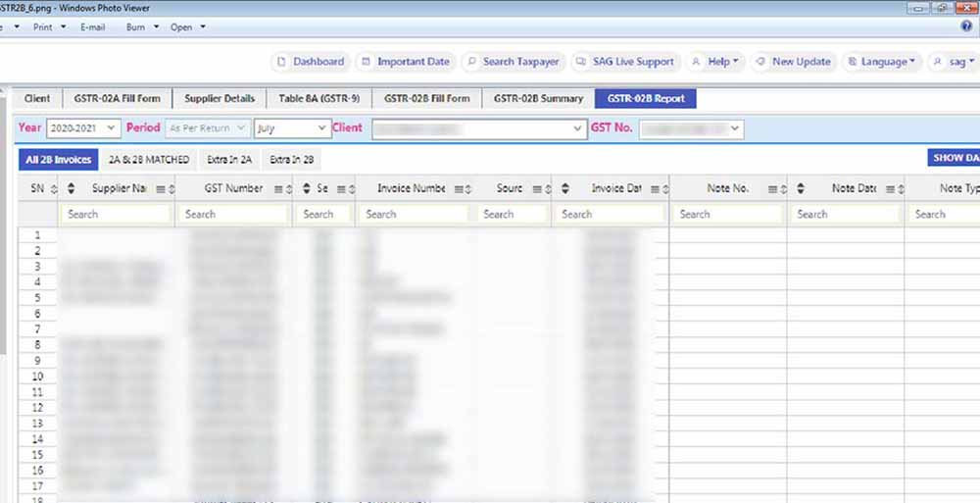
Task: Click the Invoice Date column menu icon
Action: (654, 189)
